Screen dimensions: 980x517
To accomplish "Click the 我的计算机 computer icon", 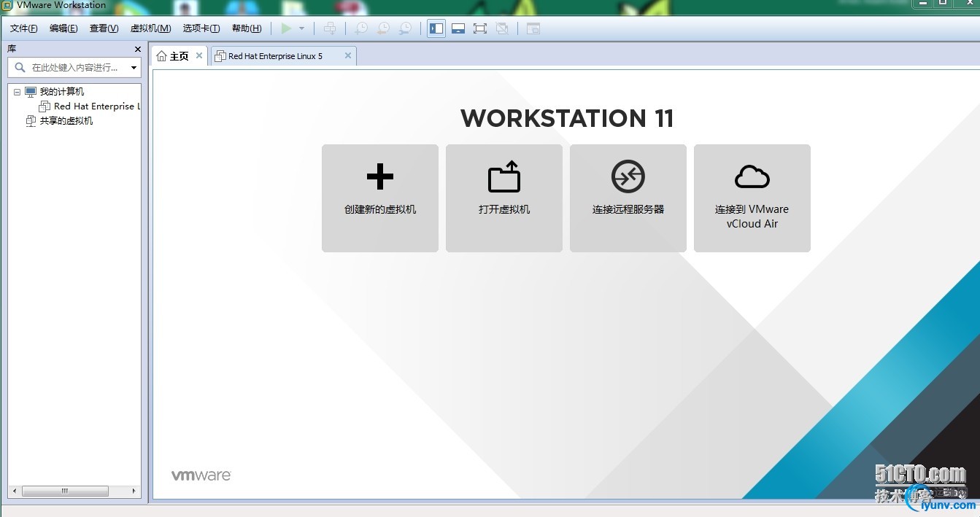I will coord(30,92).
